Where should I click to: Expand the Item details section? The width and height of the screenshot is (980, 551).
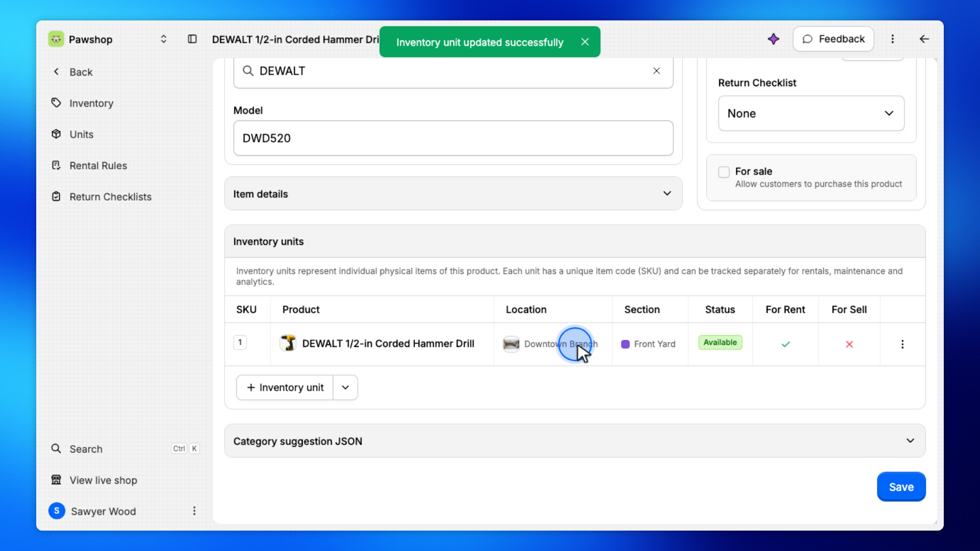(x=453, y=193)
